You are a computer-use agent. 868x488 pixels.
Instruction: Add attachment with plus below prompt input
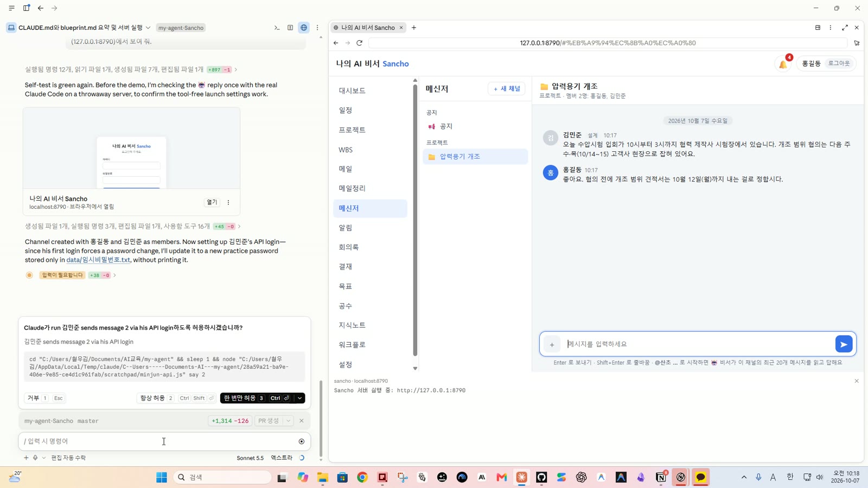(x=26, y=458)
